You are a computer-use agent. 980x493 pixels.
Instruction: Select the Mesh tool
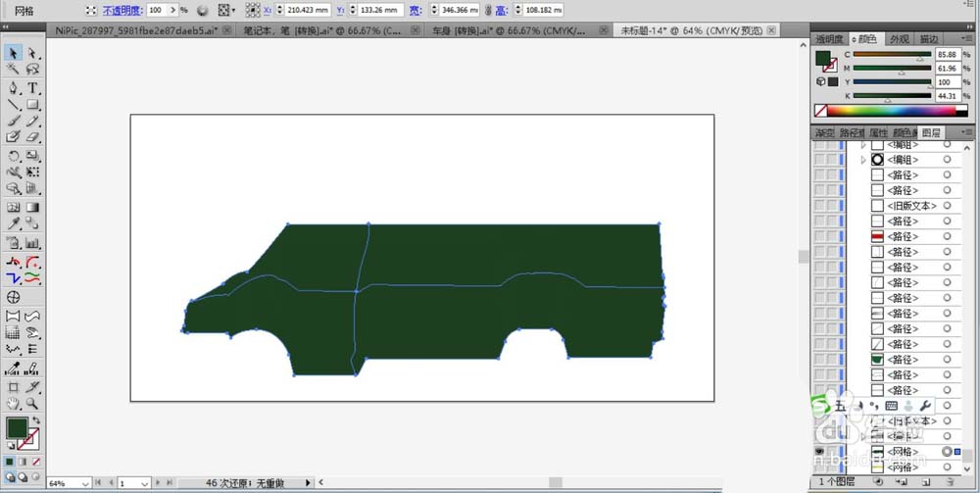point(13,207)
